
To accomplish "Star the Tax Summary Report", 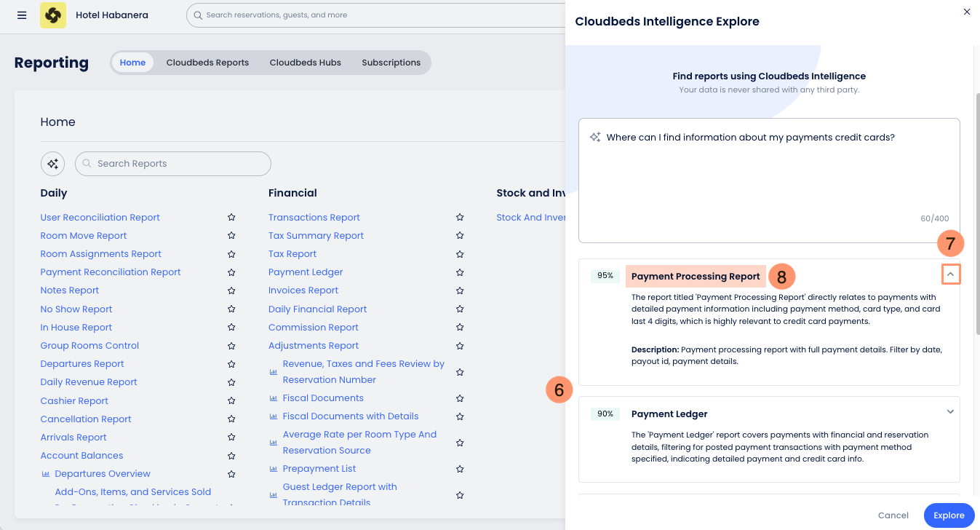I will [460, 236].
